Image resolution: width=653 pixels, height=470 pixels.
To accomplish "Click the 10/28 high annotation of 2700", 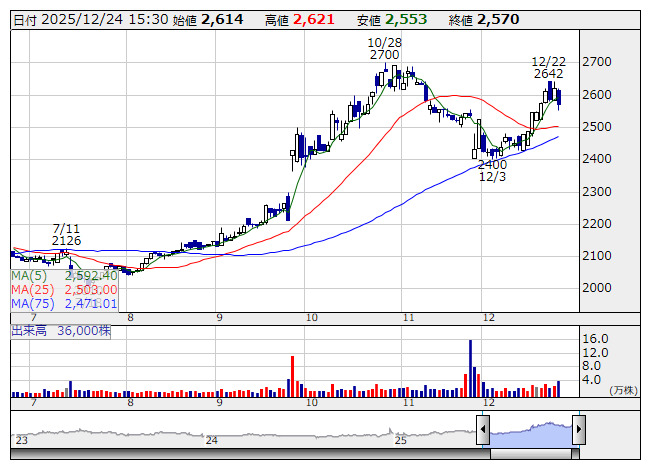I will coord(384,49).
